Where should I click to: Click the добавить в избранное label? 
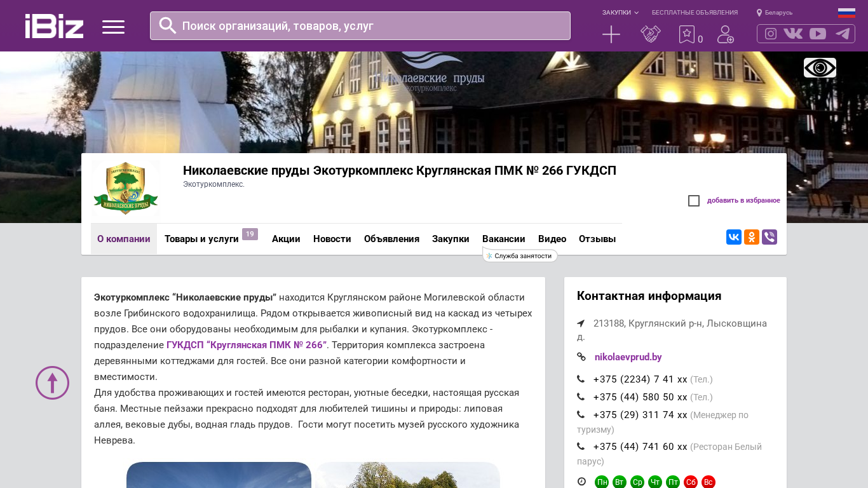tap(743, 201)
